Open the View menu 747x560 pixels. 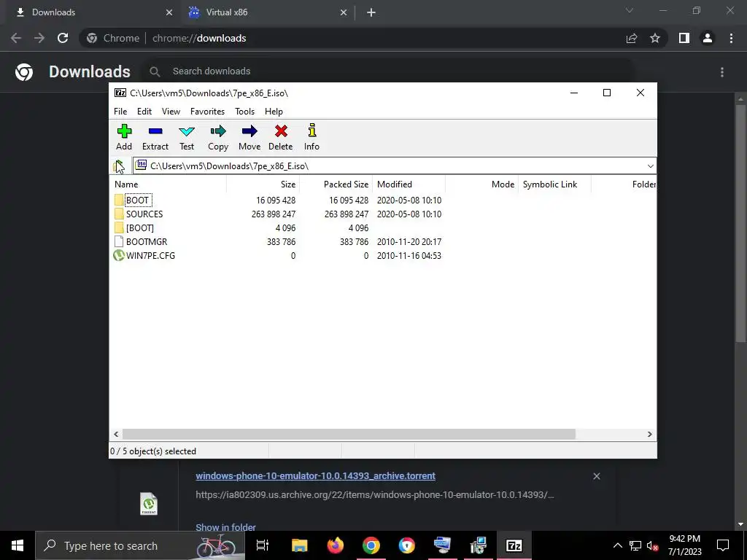(171, 112)
